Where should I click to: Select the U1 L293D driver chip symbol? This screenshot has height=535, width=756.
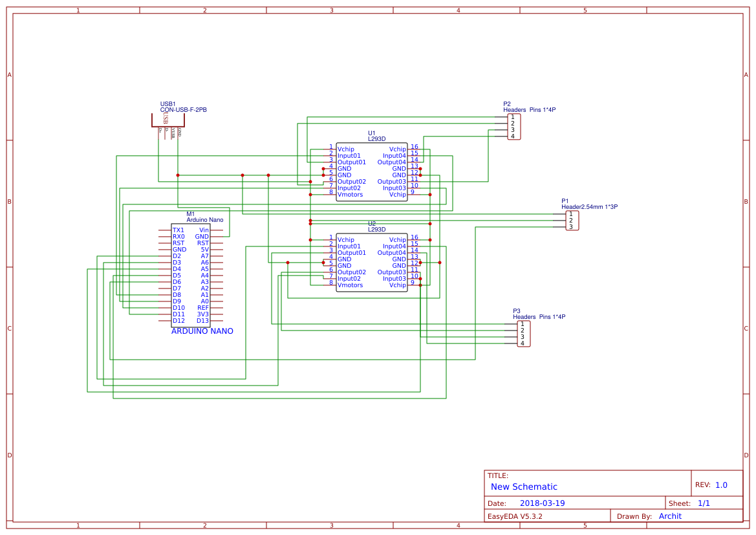click(371, 171)
